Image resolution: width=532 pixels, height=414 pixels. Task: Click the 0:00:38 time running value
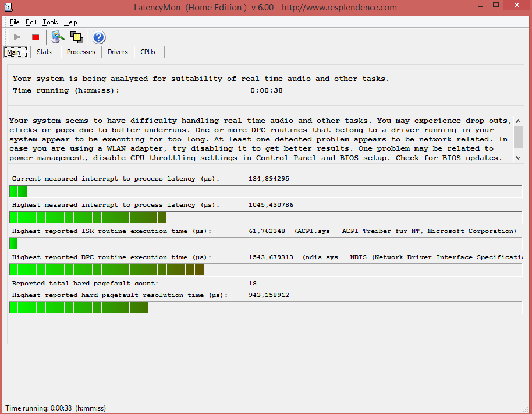tap(267, 91)
